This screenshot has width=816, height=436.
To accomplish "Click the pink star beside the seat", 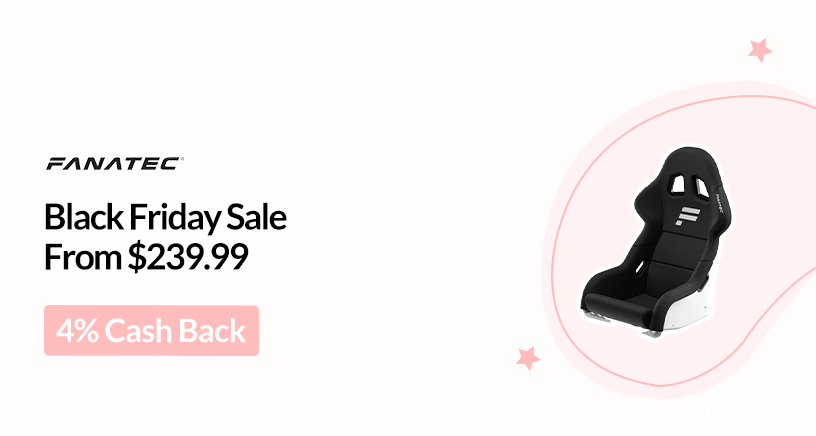I will tap(528, 358).
